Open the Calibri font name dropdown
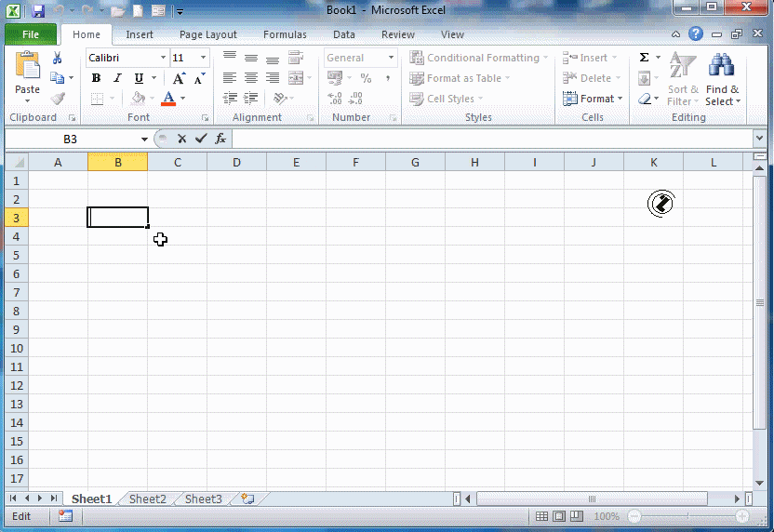This screenshot has height=532, width=774. [163, 58]
